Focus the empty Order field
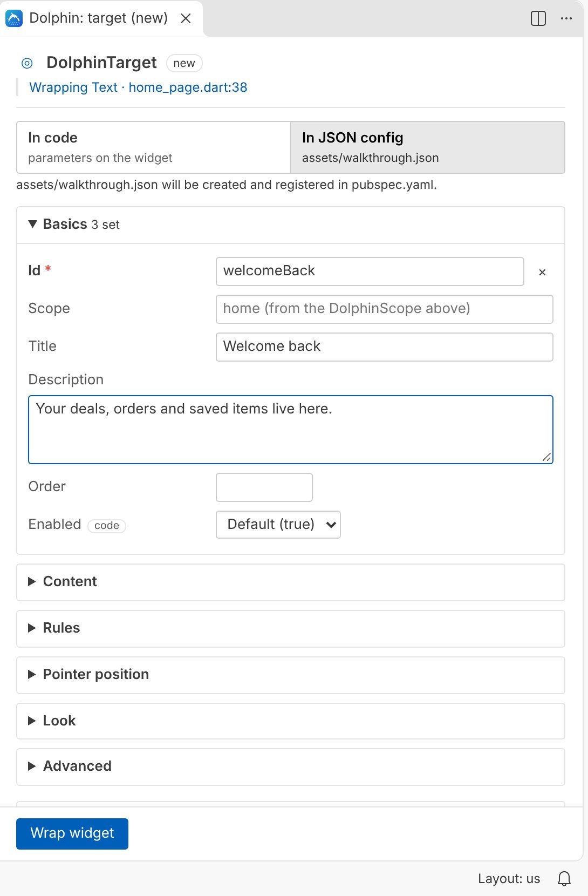Screen dimensions: 588x896 [x=264, y=487]
